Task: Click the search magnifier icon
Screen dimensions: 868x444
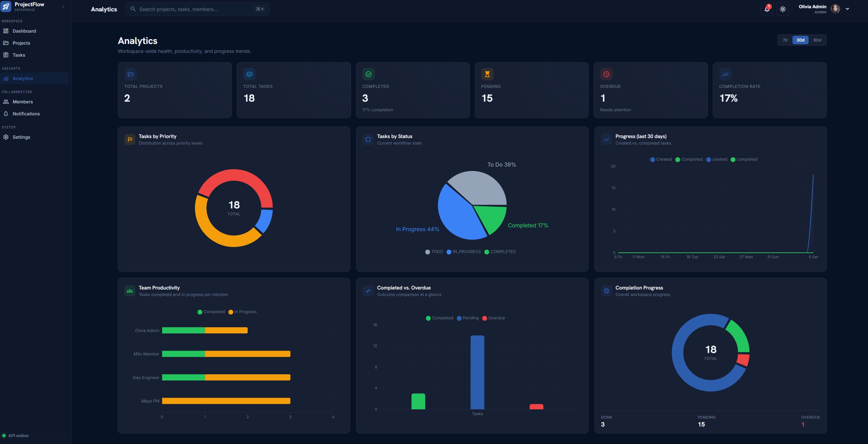Action: point(133,9)
